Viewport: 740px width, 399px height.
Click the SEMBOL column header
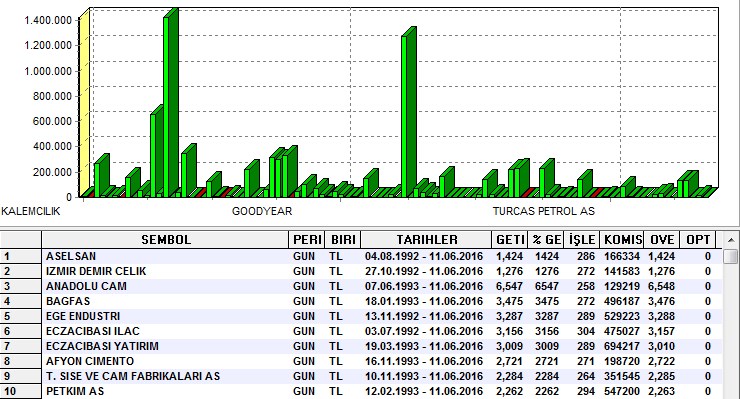pos(165,239)
